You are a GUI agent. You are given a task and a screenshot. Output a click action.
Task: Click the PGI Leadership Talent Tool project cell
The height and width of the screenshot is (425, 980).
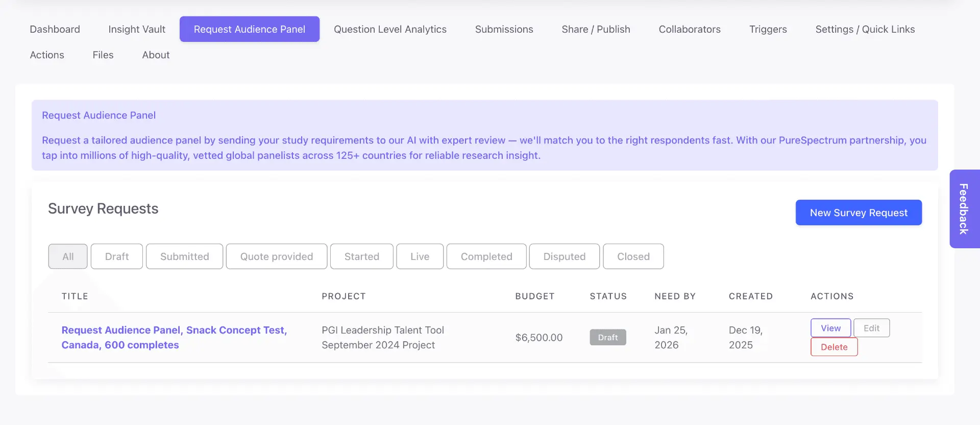pyautogui.click(x=383, y=337)
